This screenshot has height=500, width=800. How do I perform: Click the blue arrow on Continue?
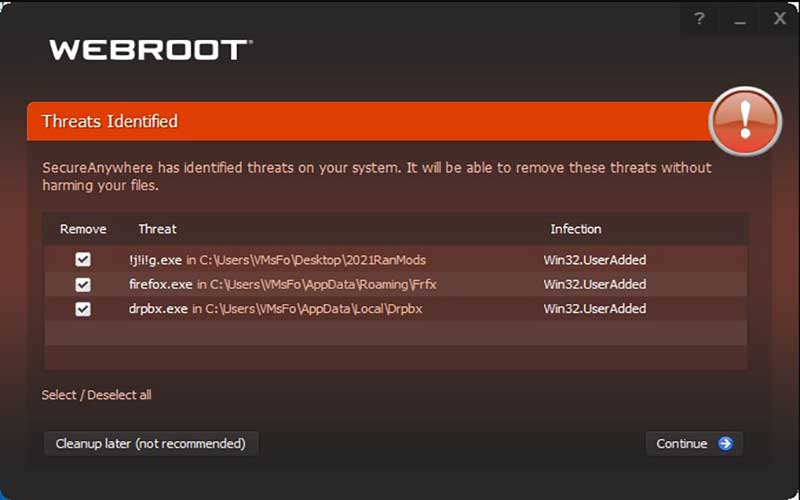click(725, 444)
